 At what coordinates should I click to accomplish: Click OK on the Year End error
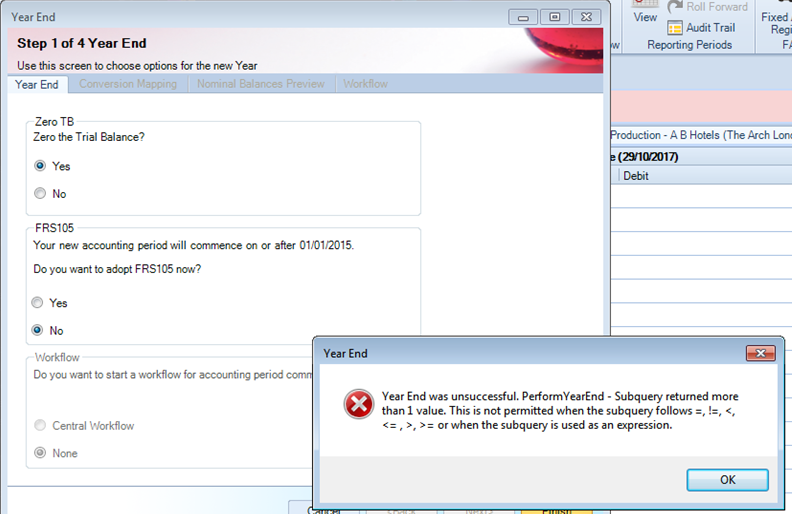727,480
